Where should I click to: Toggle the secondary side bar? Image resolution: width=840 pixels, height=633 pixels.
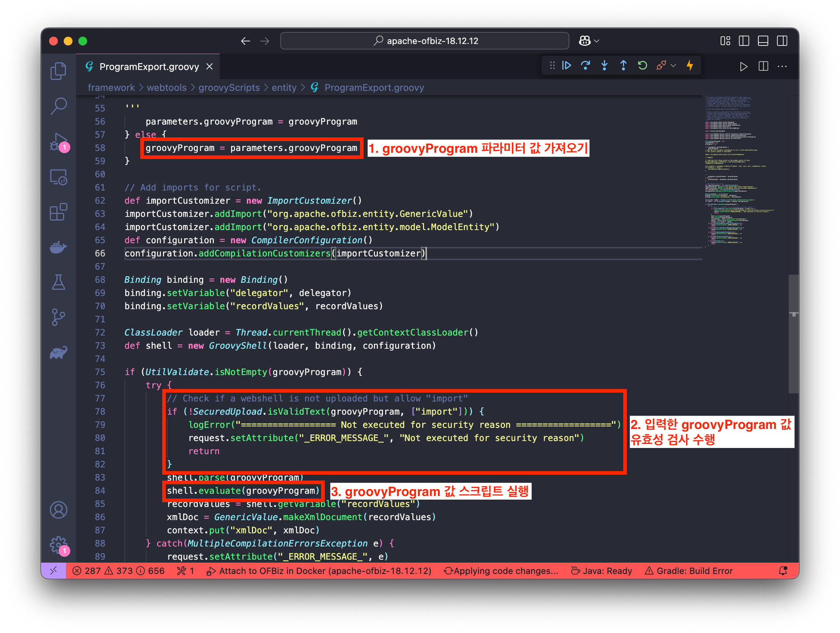point(782,41)
